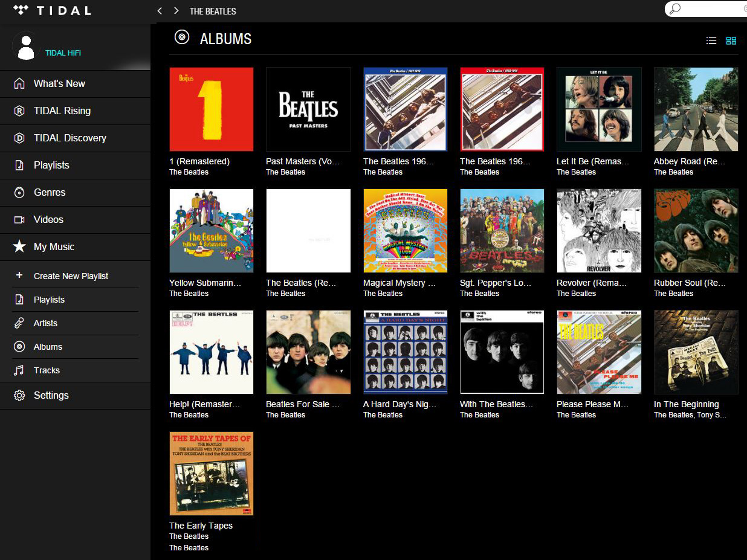This screenshot has width=747, height=560.
Task: Open My Music via star icon
Action: [x=19, y=246]
